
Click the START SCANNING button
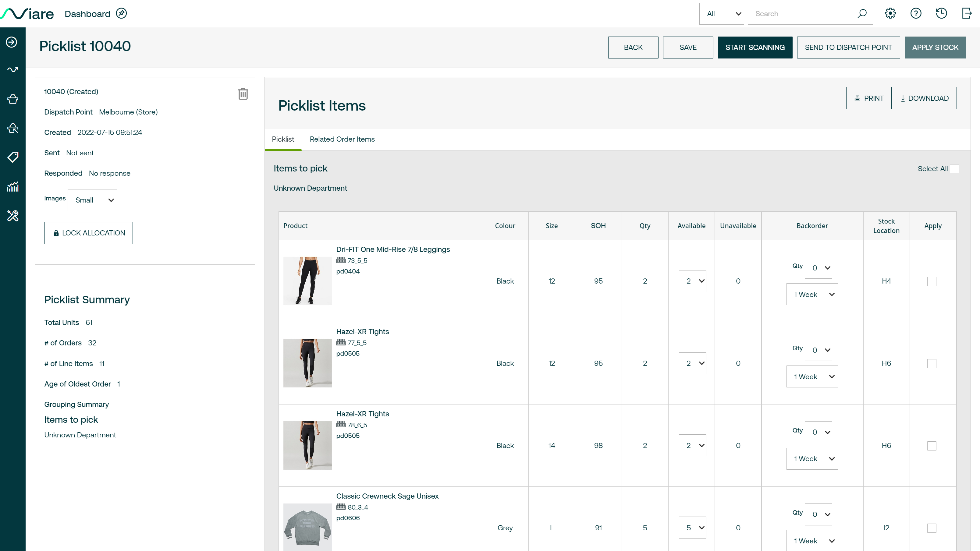click(755, 47)
